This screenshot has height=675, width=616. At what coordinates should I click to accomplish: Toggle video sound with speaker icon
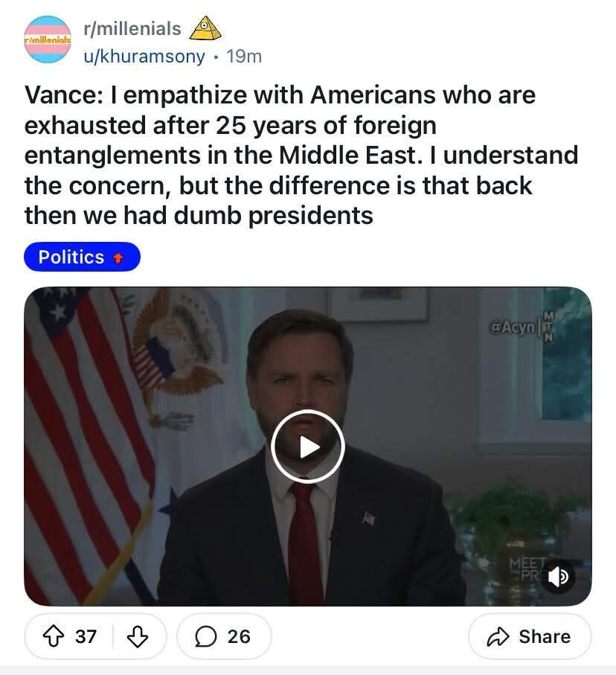558,577
